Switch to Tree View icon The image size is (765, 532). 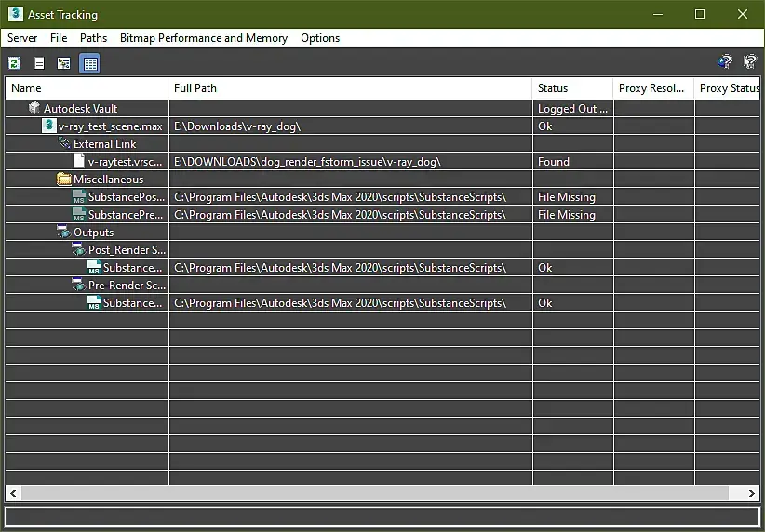click(63, 63)
